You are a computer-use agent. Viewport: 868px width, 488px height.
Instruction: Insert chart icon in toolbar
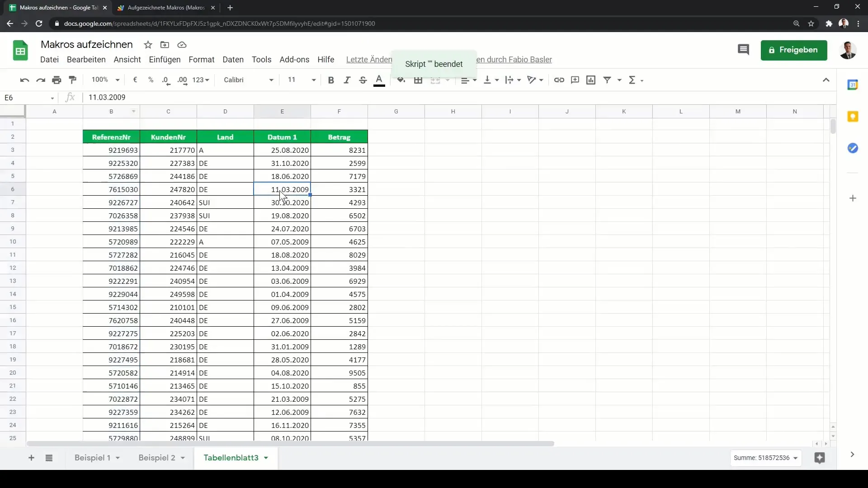pos(591,80)
